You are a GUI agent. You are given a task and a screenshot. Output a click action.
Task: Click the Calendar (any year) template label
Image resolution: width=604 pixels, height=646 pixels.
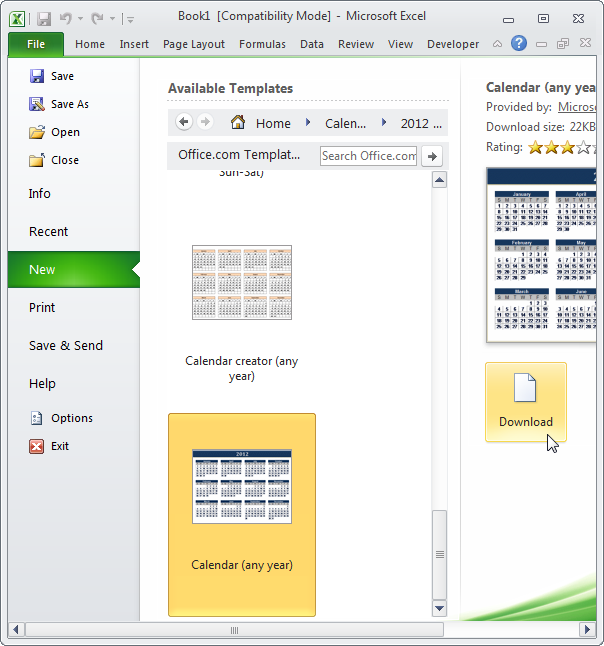click(x=242, y=565)
